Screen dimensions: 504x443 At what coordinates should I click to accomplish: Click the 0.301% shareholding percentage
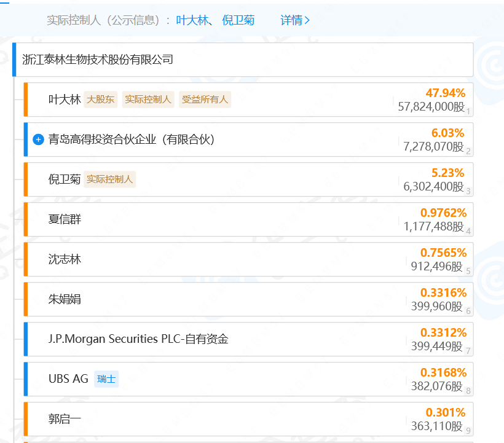coord(446,412)
